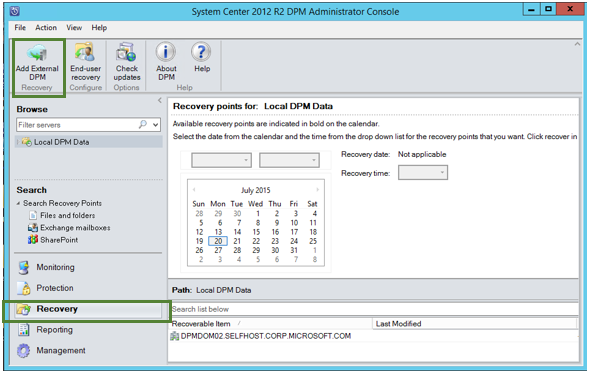This screenshot has height=373, width=589.
Task: Sort by Last Modified column header
Action: [x=474, y=323]
